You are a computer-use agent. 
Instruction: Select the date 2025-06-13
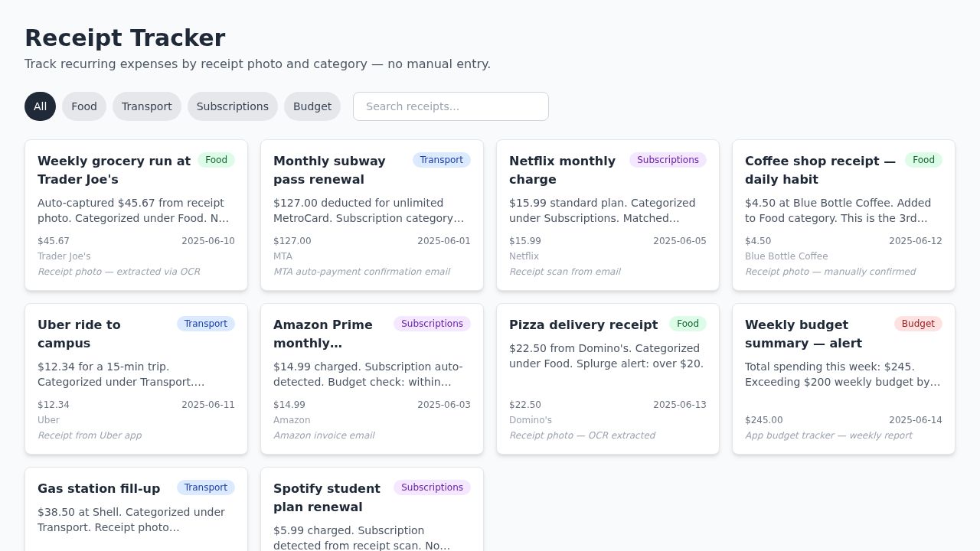680,405
